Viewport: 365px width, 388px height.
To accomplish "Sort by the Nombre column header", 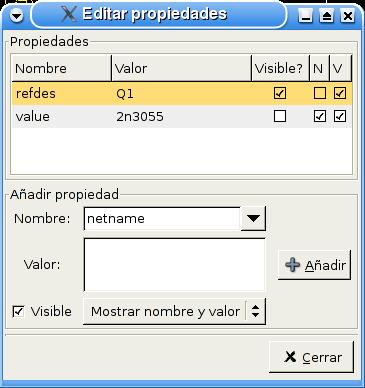I will (61, 68).
